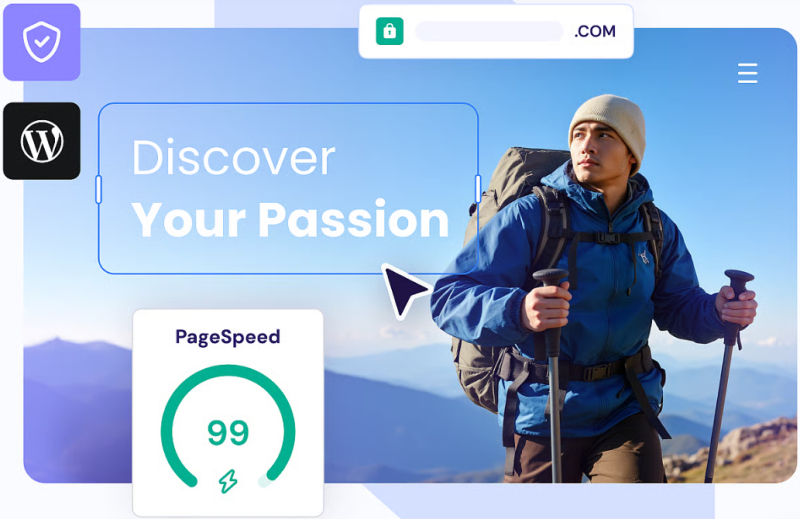Open the WordPress logo tile
This screenshot has width=800, height=519.
42,141
